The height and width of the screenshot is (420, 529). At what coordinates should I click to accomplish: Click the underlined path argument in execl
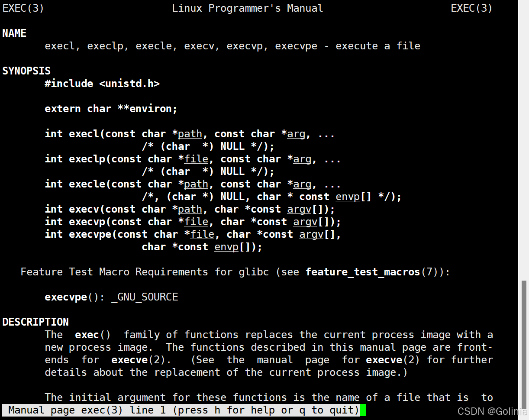click(190, 134)
